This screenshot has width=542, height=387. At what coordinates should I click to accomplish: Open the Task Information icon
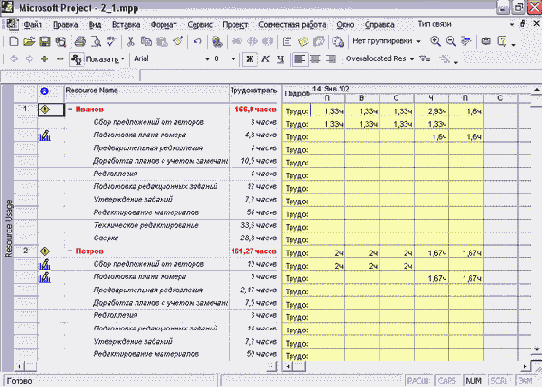coord(287,42)
